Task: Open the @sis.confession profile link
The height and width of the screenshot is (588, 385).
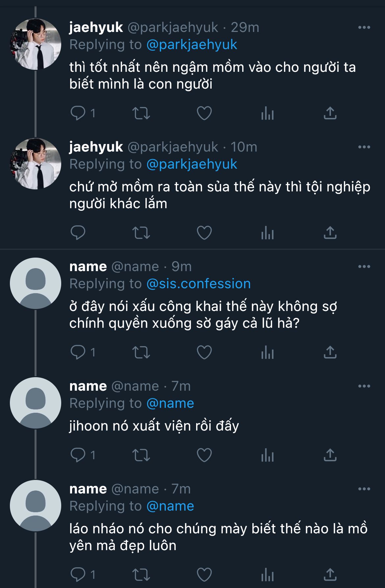Action: tap(198, 284)
